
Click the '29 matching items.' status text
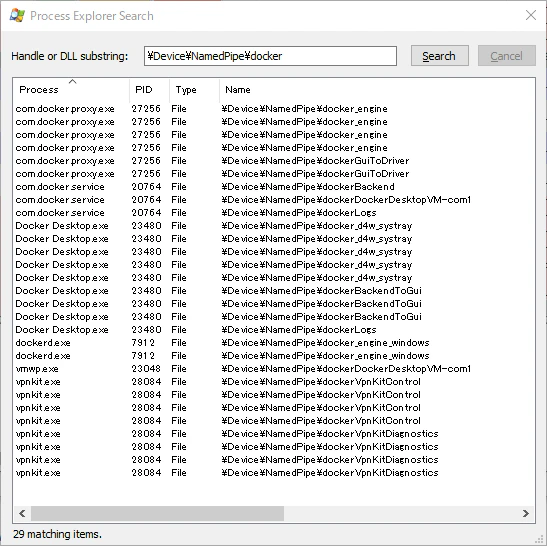click(x=57, y=534)
